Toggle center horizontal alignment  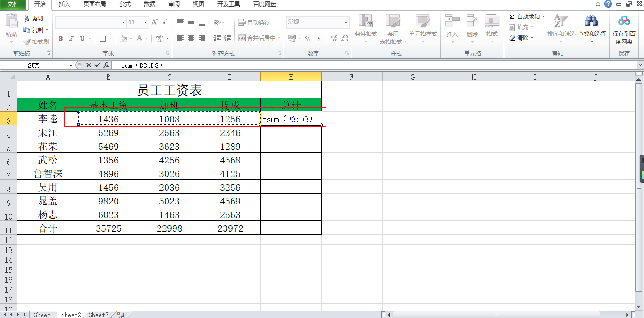191,38
